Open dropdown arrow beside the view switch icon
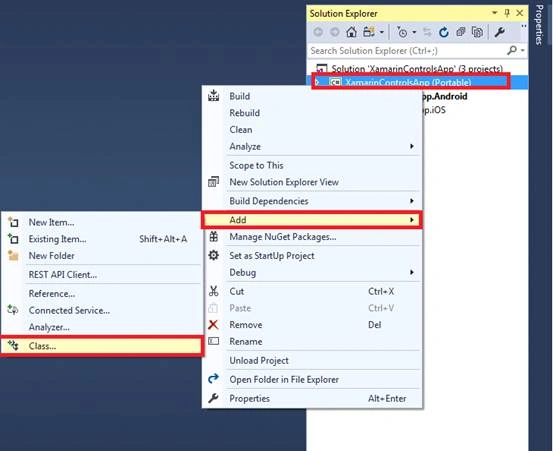The width and height of the screenshot is (553, 451). pos(382,32)
